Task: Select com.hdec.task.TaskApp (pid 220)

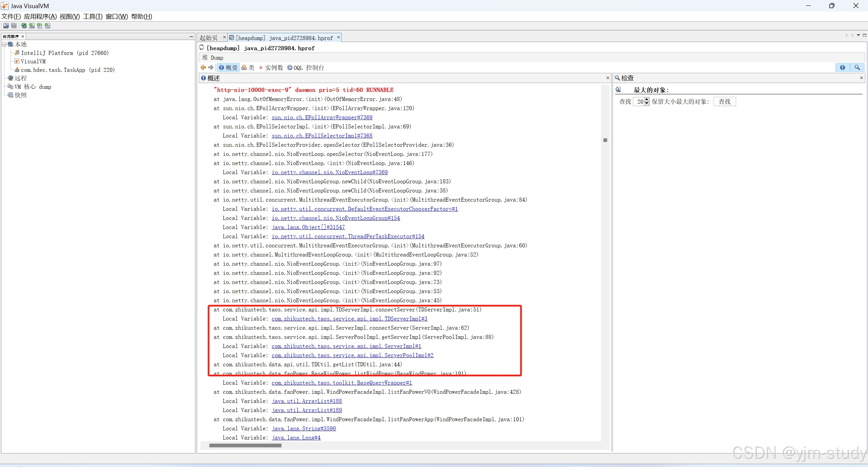Action: pos(67,70)
